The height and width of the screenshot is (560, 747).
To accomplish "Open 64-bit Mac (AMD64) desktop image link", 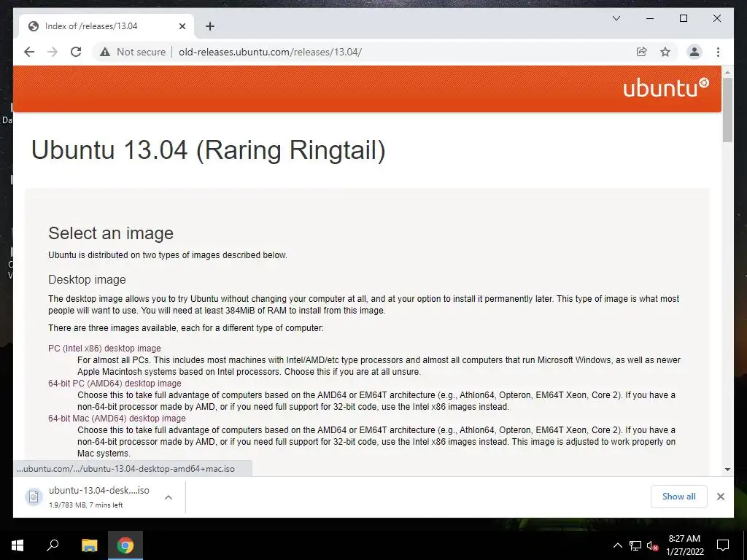I will (117, 418).
